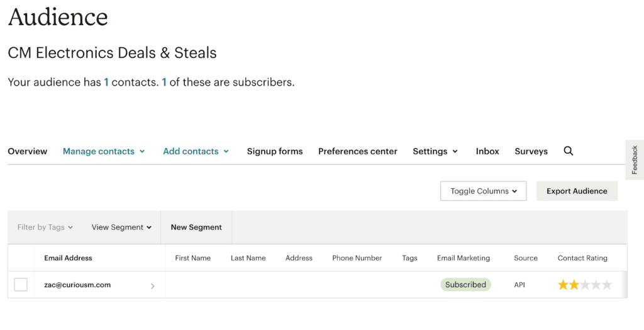Select the checkbox for zac@curiousm.com
The height and width of the screenshot is (330, 644).
pyautogui.click(x=21, y=285)
